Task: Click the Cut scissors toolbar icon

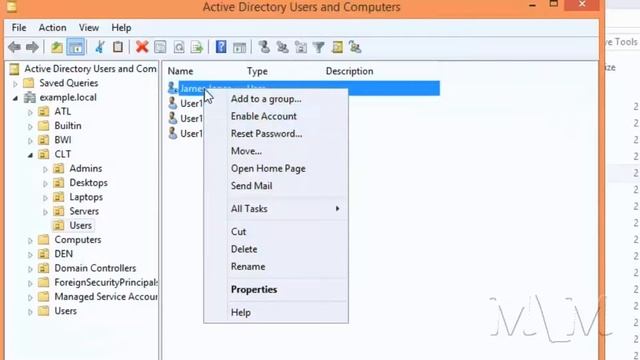Action: (x=99, y=47)
